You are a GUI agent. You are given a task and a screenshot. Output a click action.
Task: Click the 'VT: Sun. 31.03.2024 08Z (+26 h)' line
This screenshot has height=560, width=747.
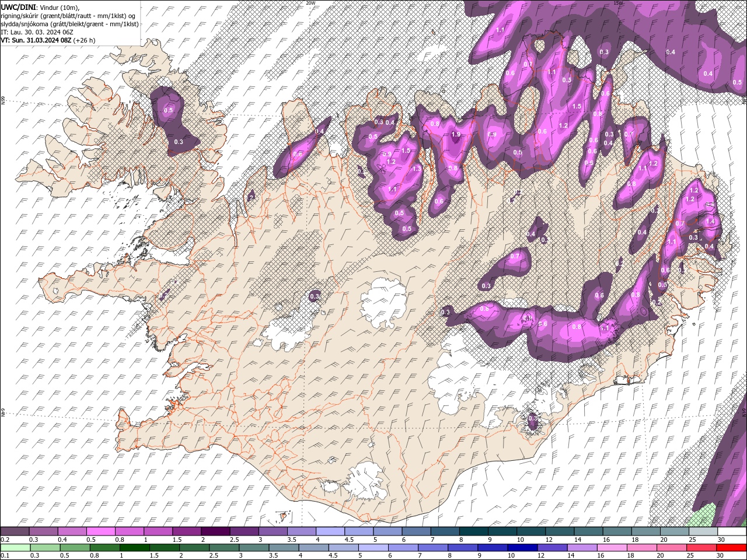pos(48,40)
